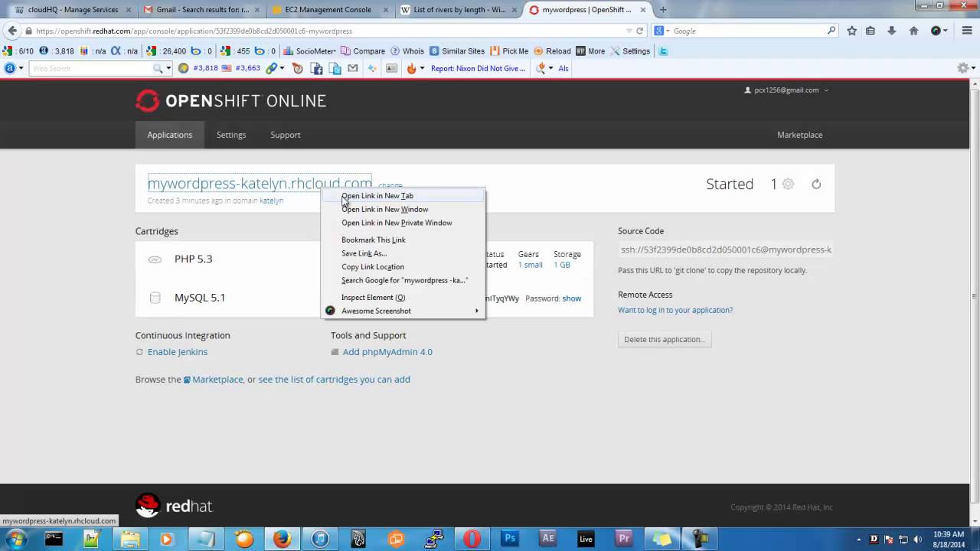This screenshot has height=551, width=980.
Task: Click the Firefox home icon
Action: (x=913, y=31)
